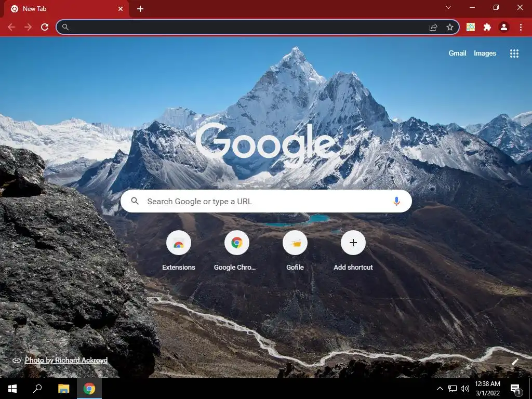Click the share this page icon
The height and width of the screenshot is (399, 532).
(x=433, y=27)
